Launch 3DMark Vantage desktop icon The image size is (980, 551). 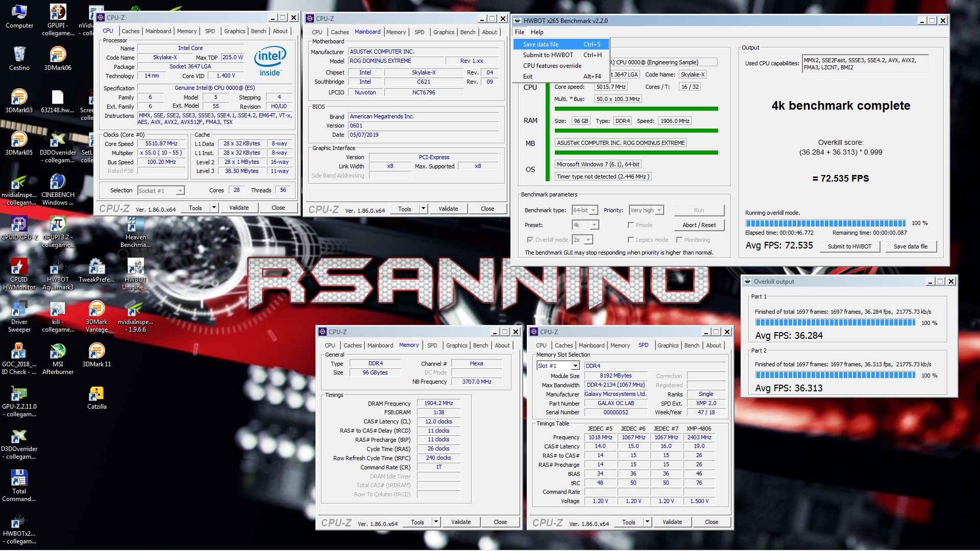[x=96, y=317]
